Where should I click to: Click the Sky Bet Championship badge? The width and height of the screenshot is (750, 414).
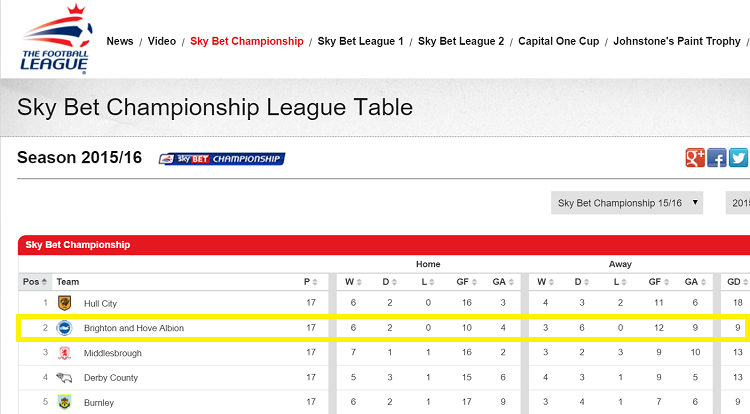point(222,159)
